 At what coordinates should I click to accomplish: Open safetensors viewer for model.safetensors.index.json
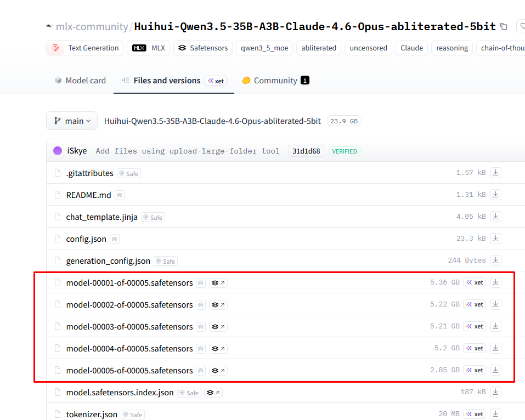tap(213, 393)
